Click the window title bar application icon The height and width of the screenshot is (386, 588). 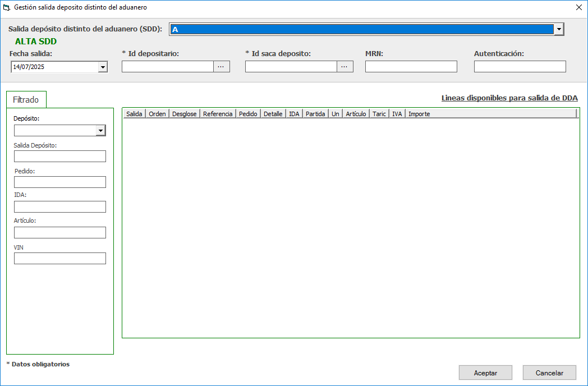pyautogui.click(x=7, y=8)
